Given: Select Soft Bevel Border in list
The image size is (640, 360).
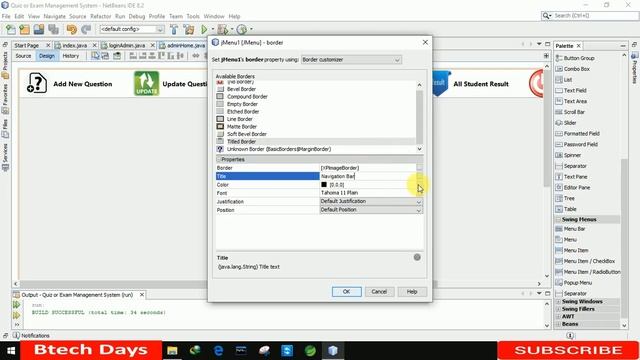Looking at the screenshot, I should point(247,134).
